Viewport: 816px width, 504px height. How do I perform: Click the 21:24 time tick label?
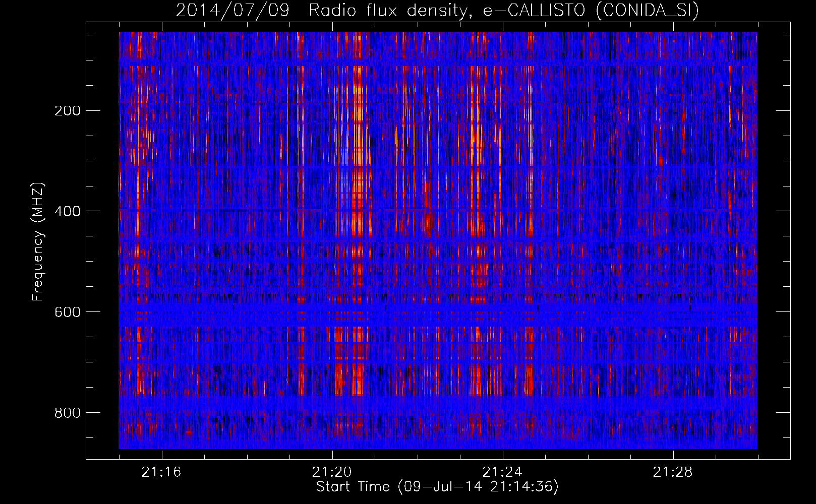[x=502, y=472]
